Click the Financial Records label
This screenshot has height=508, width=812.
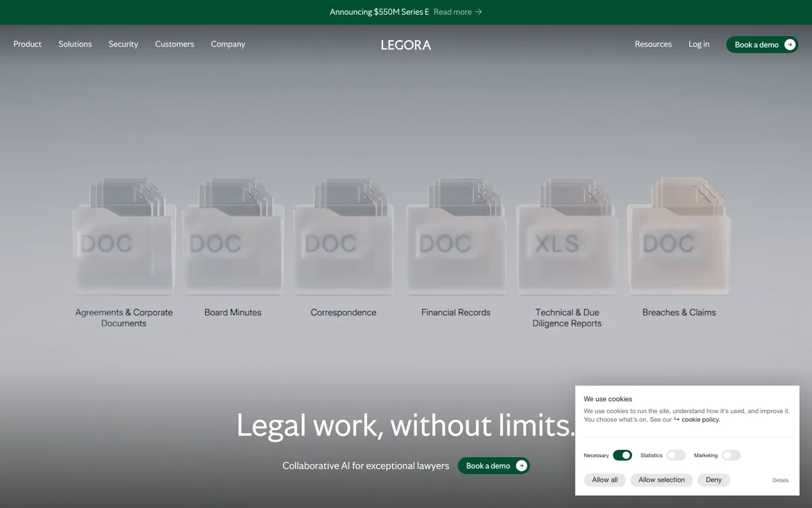click(x=456, y=312)
